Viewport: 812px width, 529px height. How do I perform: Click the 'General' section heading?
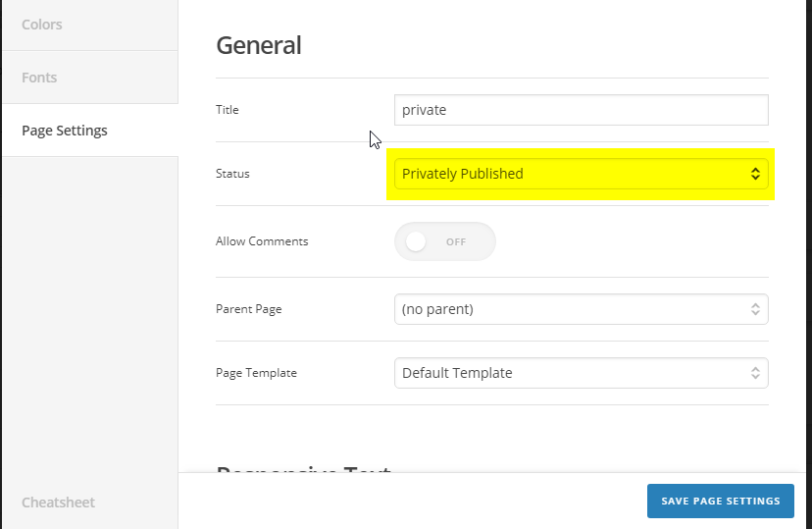(x=258, y=45)
